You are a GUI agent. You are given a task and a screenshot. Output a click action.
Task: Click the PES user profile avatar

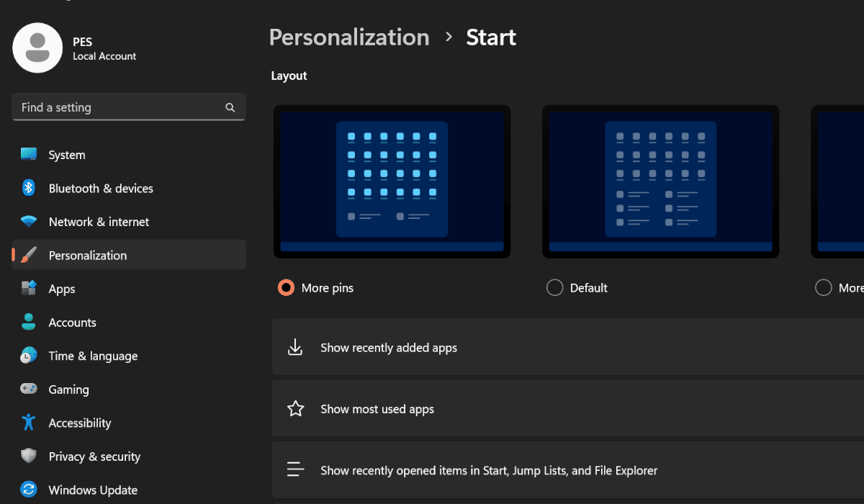37,48
